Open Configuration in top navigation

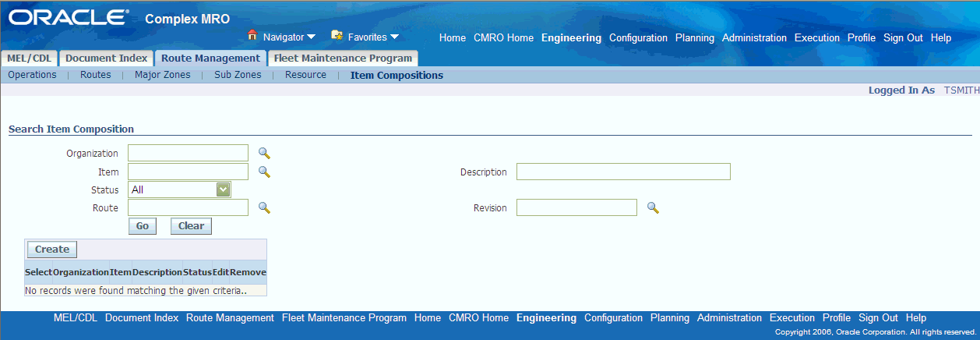[x=638, y=37]
